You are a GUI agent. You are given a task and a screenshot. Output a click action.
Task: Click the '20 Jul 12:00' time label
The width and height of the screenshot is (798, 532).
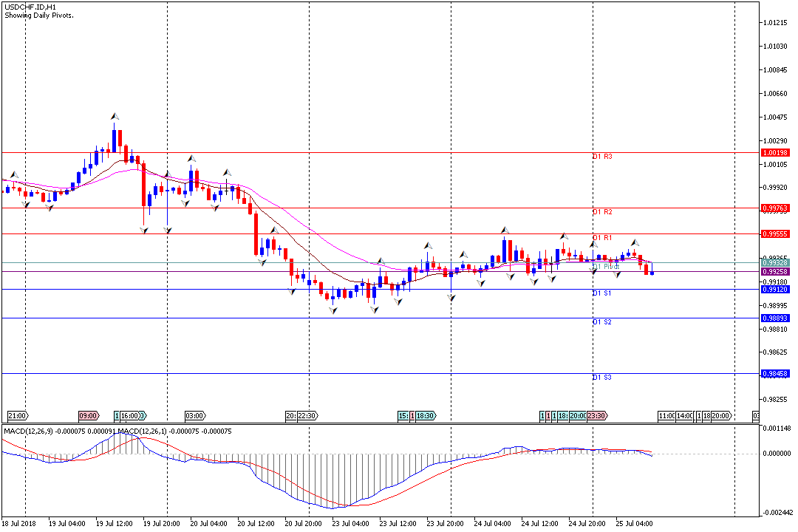pyautogui.click(x=256, y=524)
